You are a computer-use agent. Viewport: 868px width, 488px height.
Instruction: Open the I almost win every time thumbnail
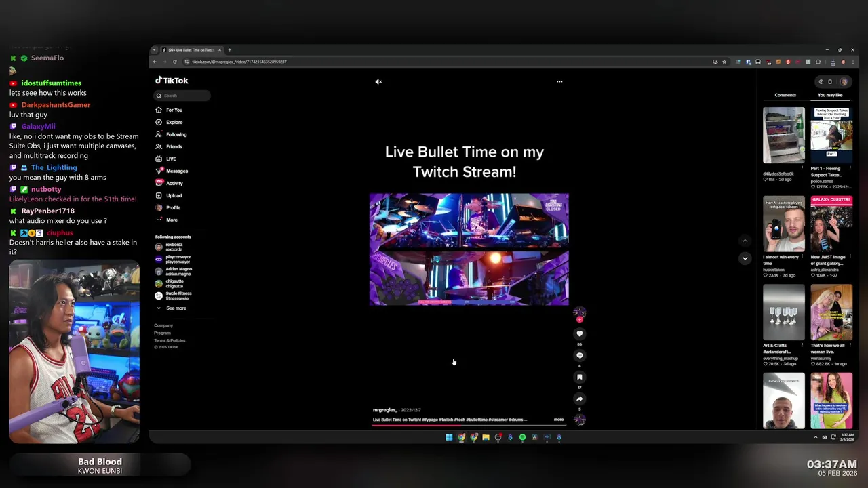[784, 224]
